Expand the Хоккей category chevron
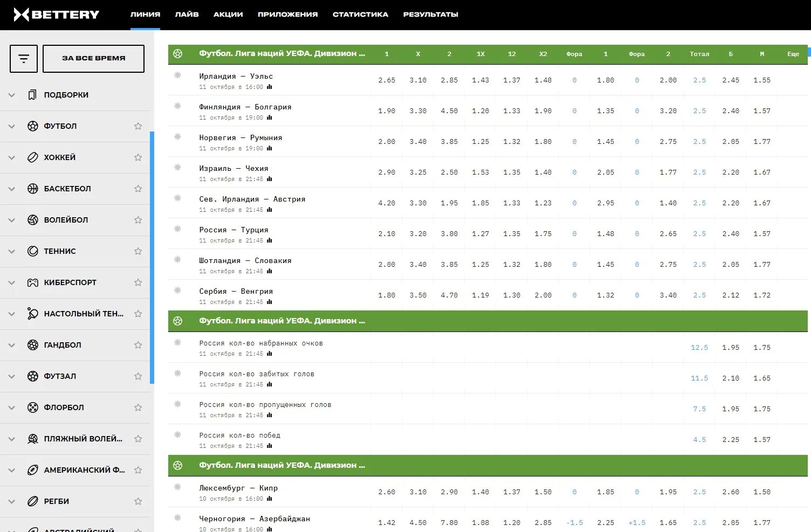 coord(11,157)
